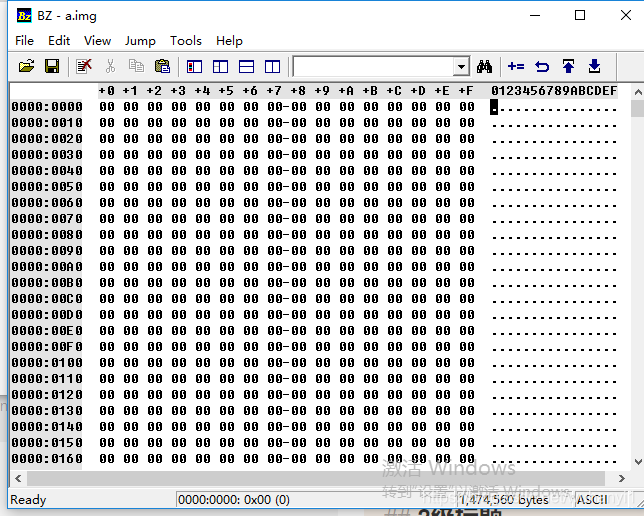This screenshot has height=516, width=644.
Task: Click address 0000:00F0 in offset column
Action: tap(47, 347)
